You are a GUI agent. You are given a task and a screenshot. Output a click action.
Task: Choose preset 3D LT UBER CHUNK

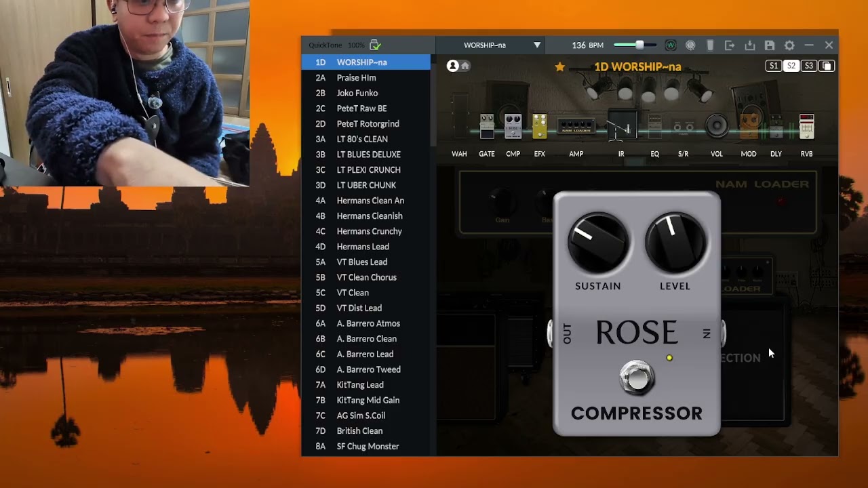(366, 185)
